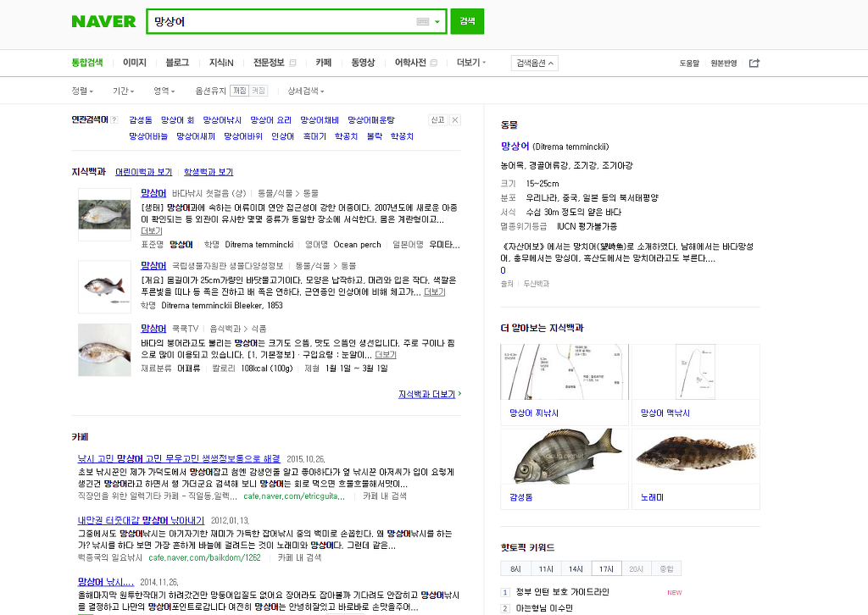
Task: Open 망상어 thumbnail from 쿡쿡TV entry
Action: 104,350
